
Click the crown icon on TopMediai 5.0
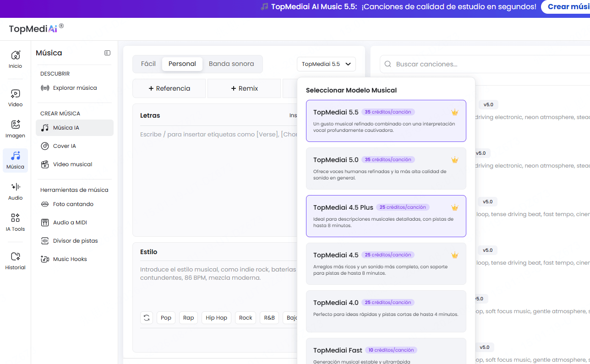(455, 160)
